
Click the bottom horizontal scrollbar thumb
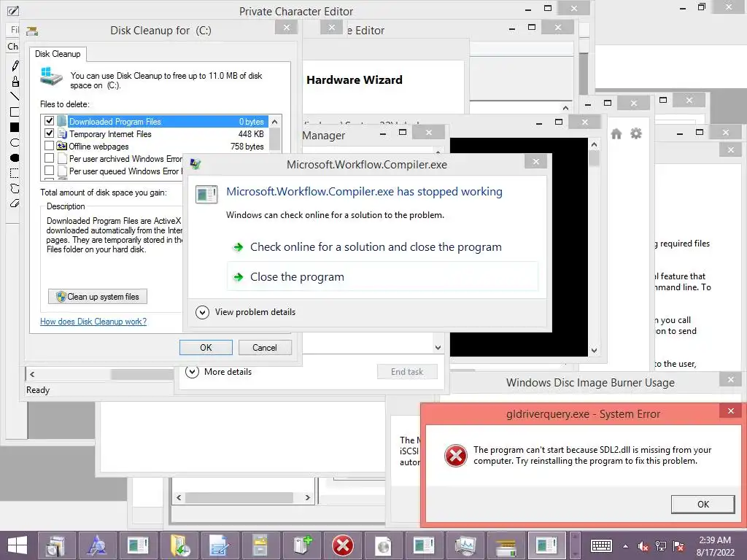[x=239, y=497]
